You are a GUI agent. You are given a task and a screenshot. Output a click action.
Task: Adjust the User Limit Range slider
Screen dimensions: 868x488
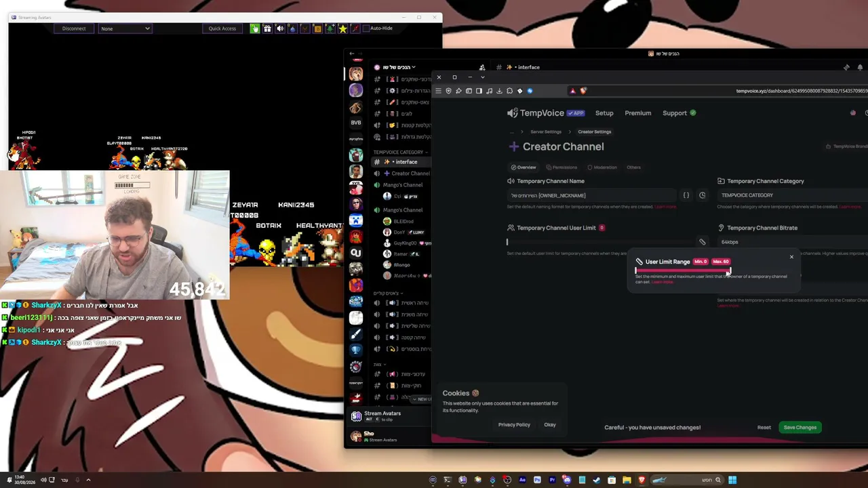683,270
